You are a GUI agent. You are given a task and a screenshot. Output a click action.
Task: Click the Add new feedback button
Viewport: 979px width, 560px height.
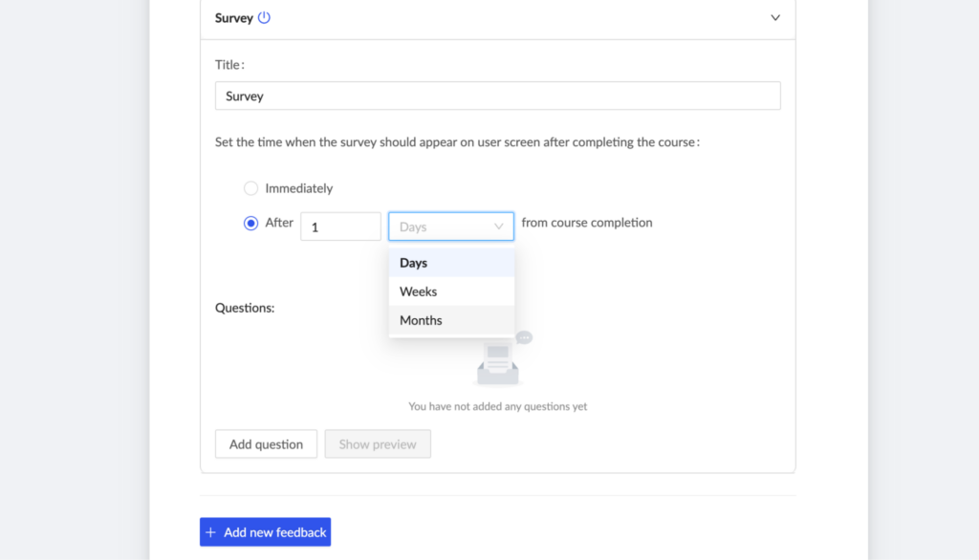(x=265, y=532)
